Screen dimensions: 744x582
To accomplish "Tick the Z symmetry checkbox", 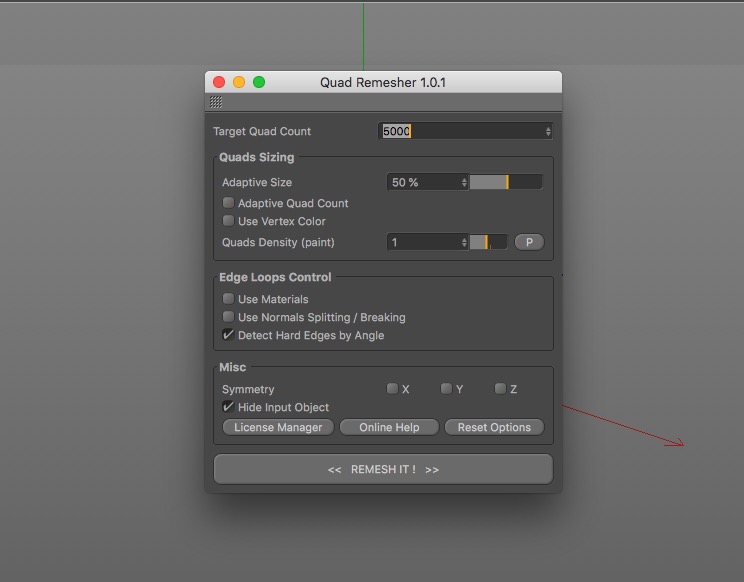I will [500, 389].
